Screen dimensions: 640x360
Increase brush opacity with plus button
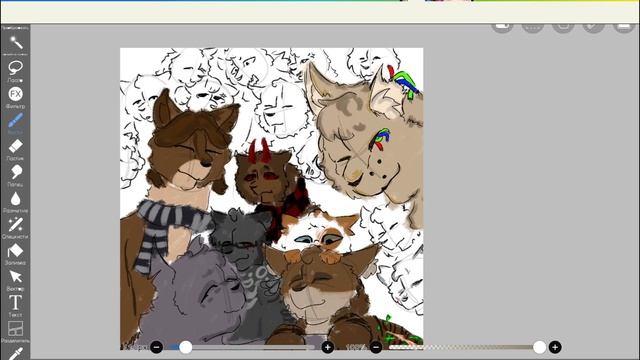pos(555,347)
